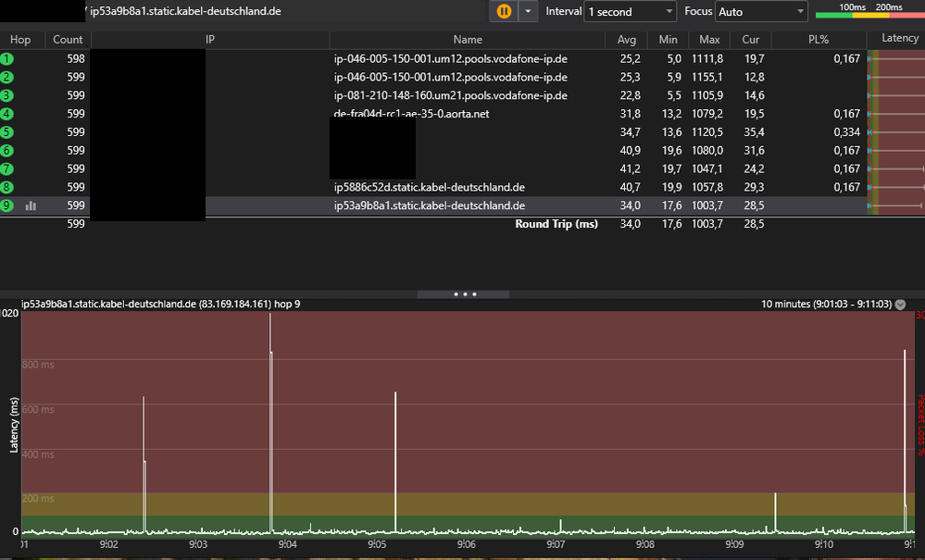
Task: Expand the Focus dropdown showing Auto
Action: (761, 12)
